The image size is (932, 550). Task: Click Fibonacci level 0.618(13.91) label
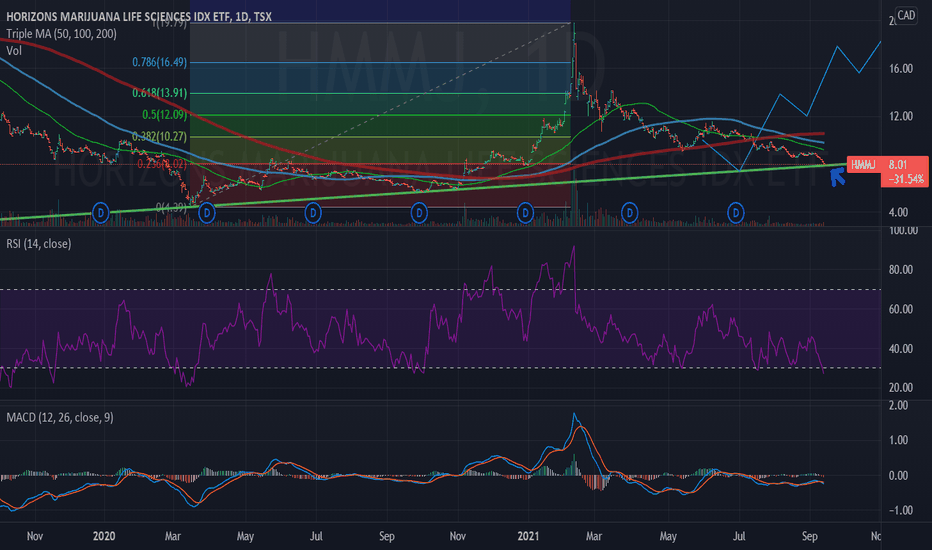pyautogui.click(x=159, y=93)
